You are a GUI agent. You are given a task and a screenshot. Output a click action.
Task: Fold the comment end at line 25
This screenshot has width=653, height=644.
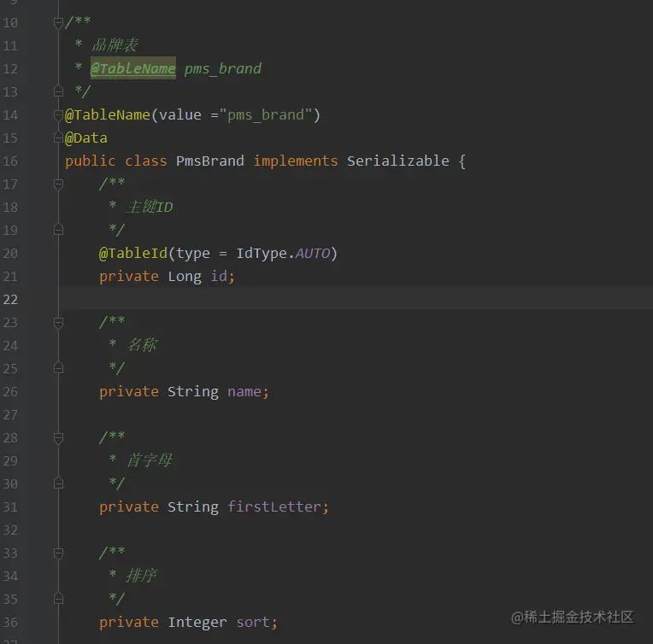click(x=58, y=367)
